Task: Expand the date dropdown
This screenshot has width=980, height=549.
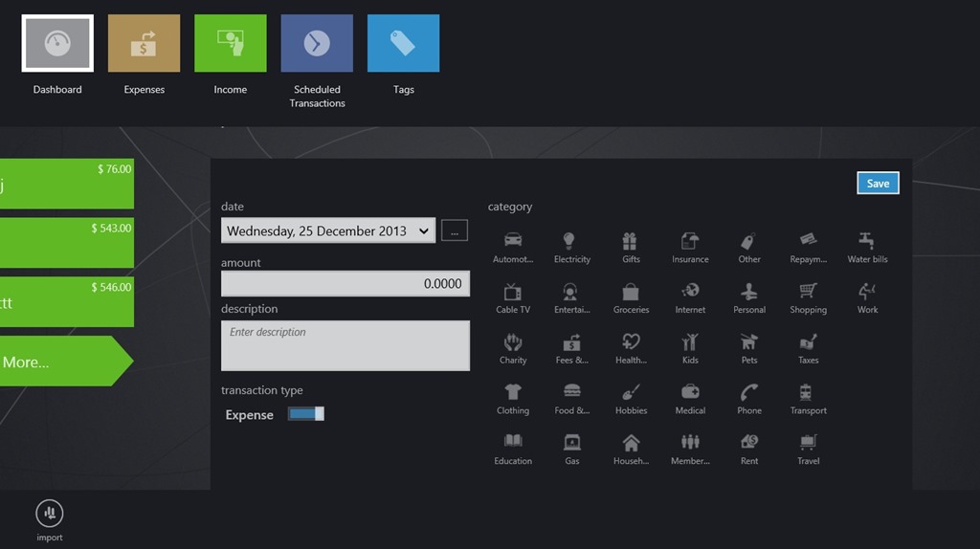Action: 423,231
